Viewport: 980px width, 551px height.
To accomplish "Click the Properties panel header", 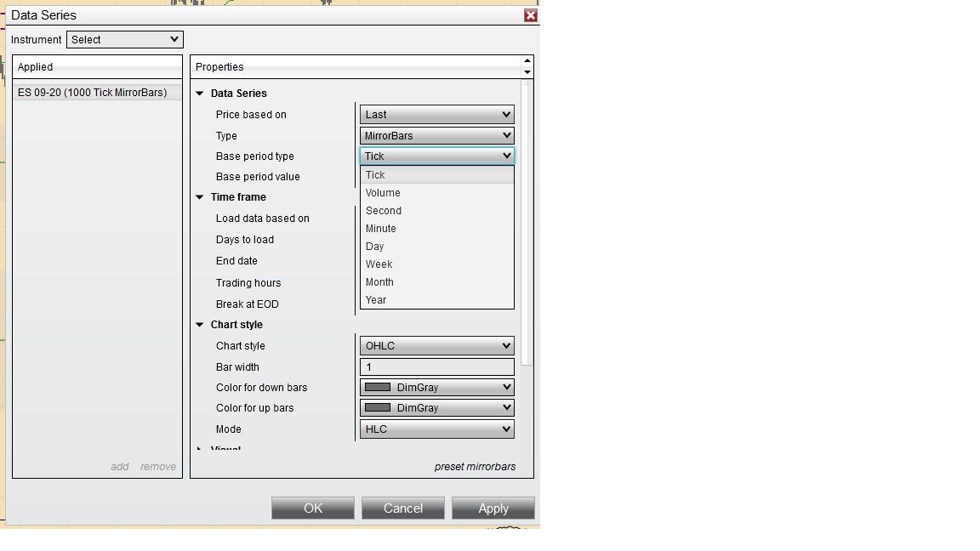I will [356, 67].
